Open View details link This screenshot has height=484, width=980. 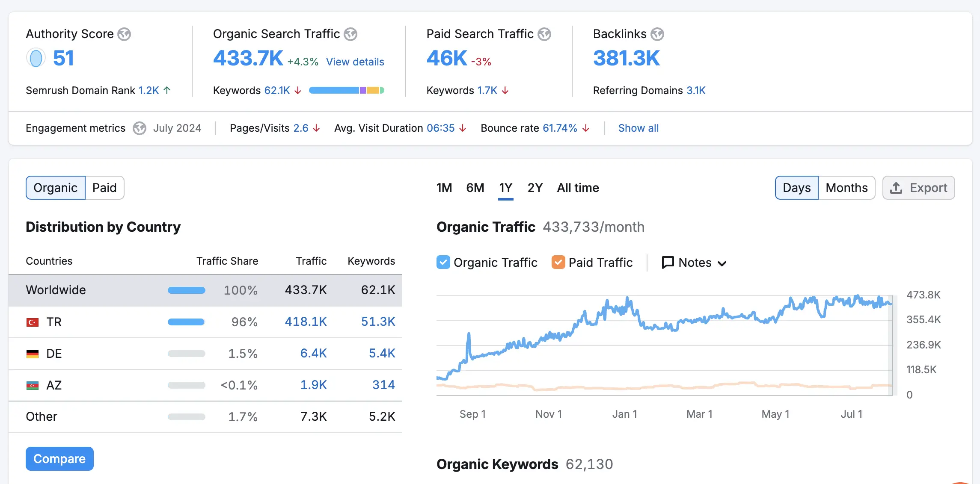point(355,62)
